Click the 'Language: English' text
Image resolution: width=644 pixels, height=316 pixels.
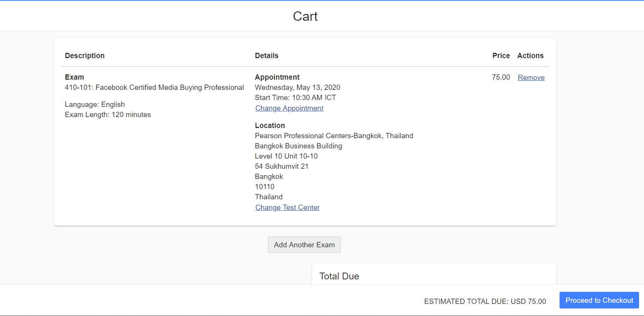(x=95, y=105)
